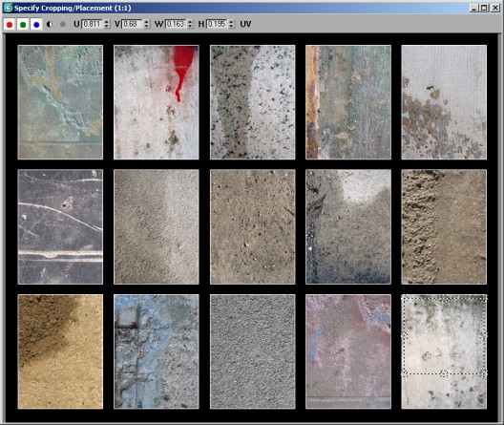The image size is (504, 425).
Task: Select the dark scratched slate texture
Action: pyautogui.click(x=60, y=227)
